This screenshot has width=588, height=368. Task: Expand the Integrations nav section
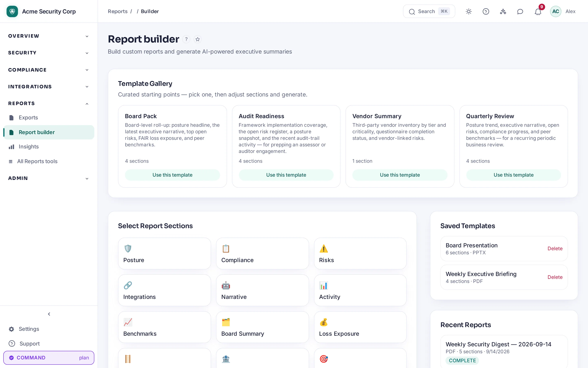coord(49,87)
